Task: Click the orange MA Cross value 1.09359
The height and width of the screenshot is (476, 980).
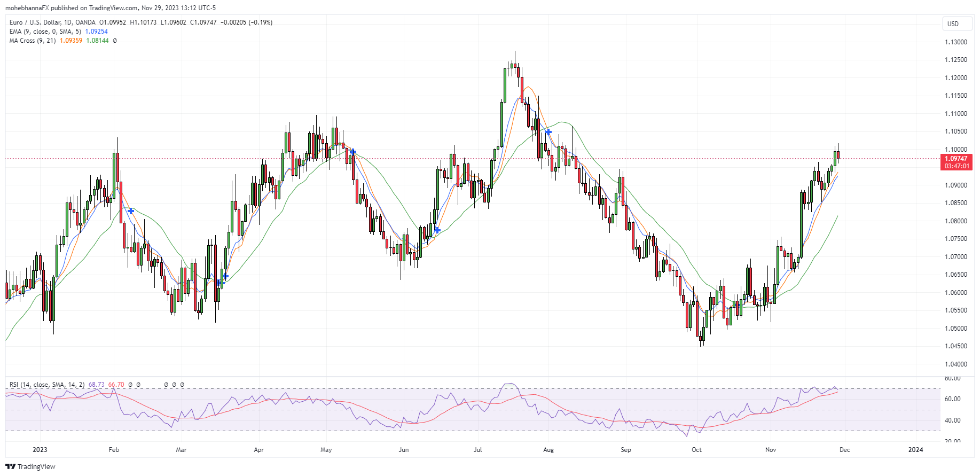Action: [x=71, y=41]
